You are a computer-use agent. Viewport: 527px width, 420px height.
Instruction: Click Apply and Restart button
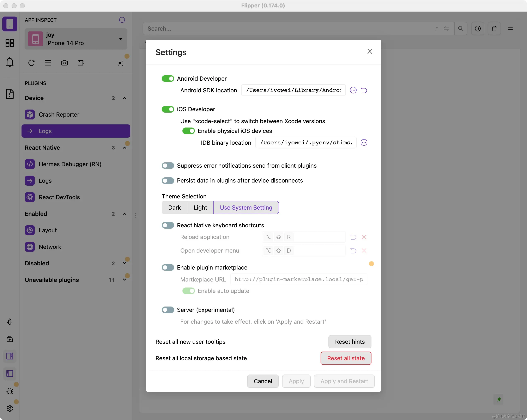(x=344, y=381)
